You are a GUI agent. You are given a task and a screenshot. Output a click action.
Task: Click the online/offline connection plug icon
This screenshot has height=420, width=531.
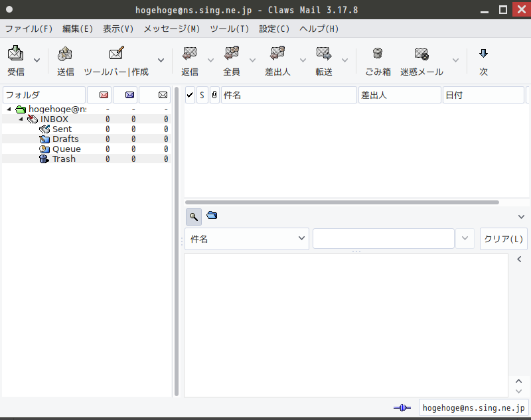coord(402,407)
